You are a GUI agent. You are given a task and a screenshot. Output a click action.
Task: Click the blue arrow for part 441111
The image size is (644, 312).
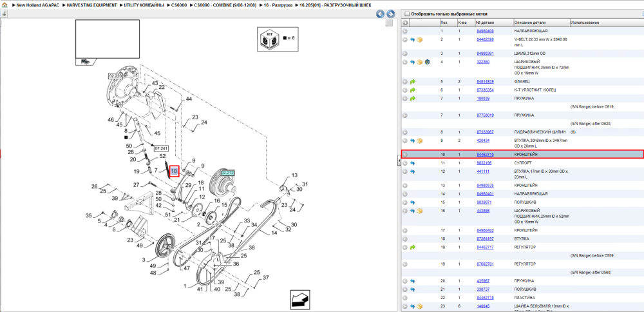click(x=413, y=171)
